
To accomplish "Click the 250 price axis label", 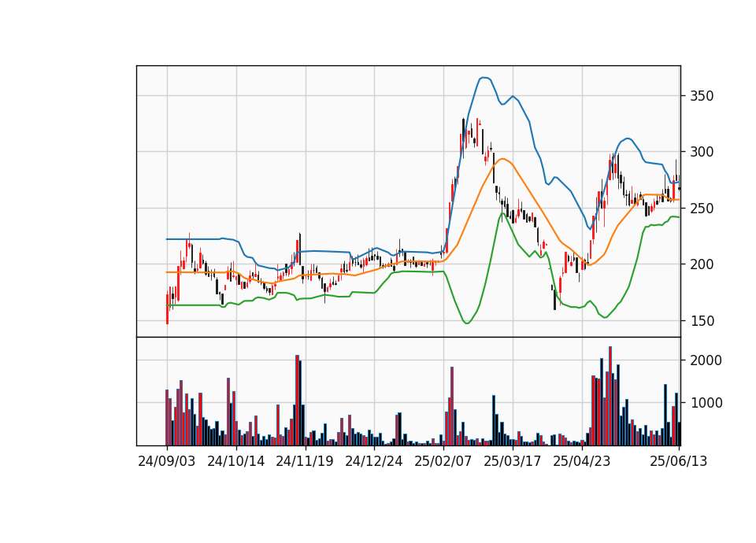I will (702, 209).
